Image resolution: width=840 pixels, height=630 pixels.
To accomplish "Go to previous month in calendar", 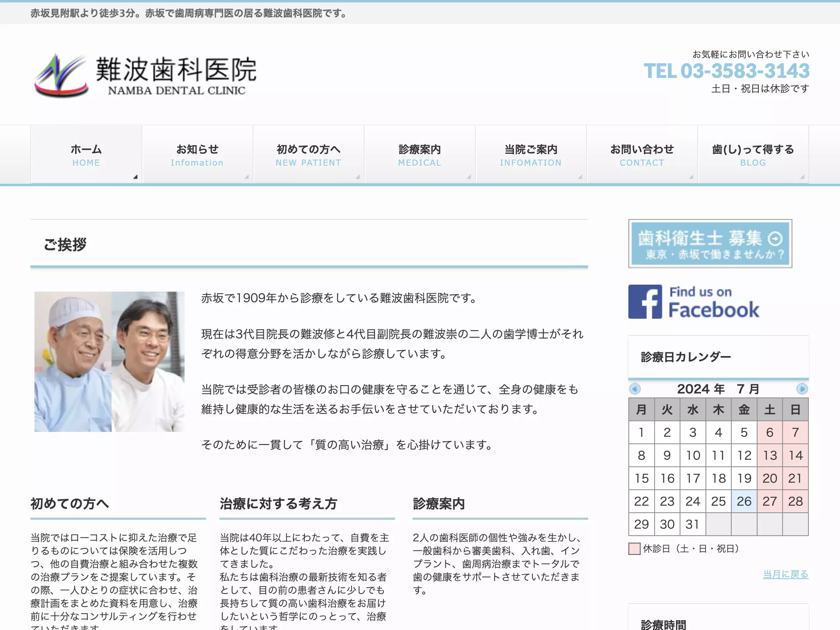I will click(x=635, y=389).
